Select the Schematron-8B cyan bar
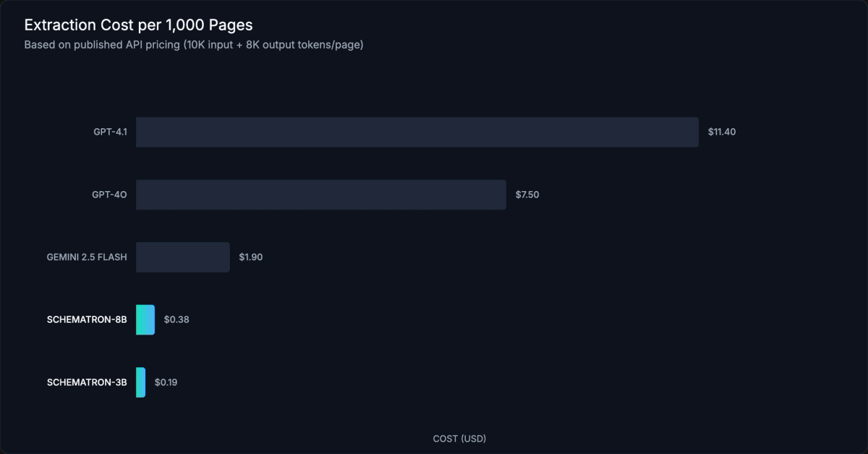The height and width of the screenshot is (454, 868). click(145, 319)
